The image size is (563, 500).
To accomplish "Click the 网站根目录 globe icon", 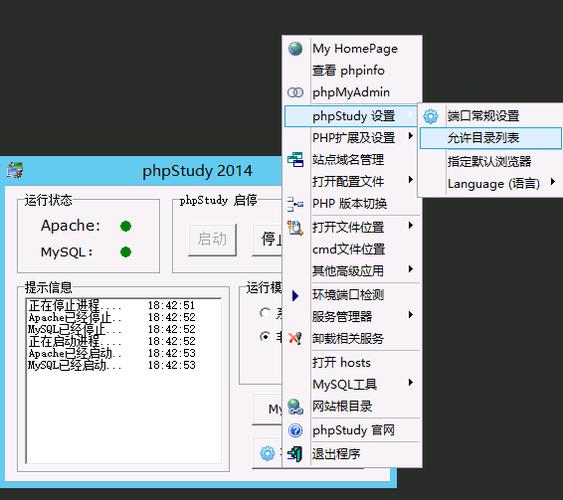I will [x=295, y=407].
